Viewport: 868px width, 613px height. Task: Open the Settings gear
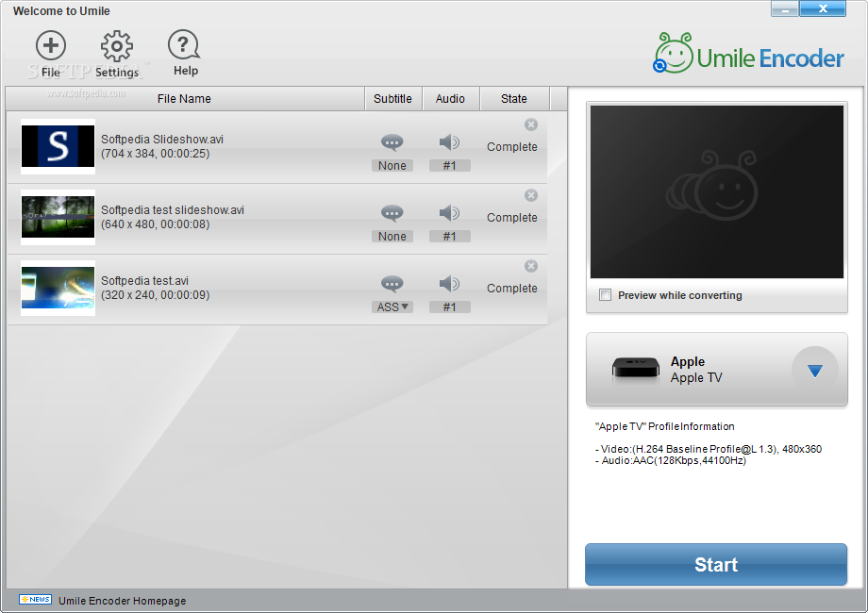tap(117, 54)
